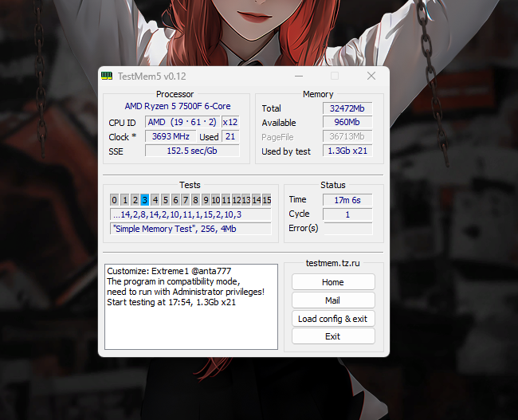The height and width of the screenshot is (420, 518).
Task: Click the 3693 MHz clock value
Action: 171,136
